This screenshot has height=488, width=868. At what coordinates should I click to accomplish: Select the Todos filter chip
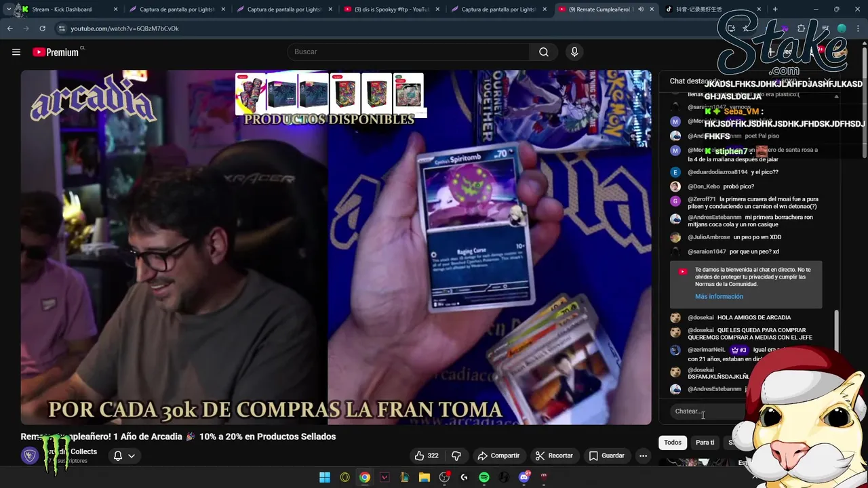[673, 443]
